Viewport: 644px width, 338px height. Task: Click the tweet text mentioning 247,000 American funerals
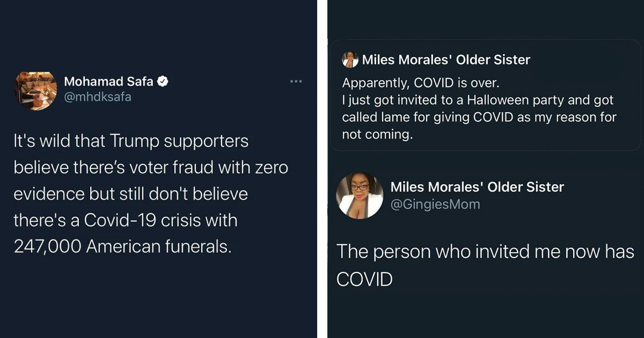coord(150,193)
